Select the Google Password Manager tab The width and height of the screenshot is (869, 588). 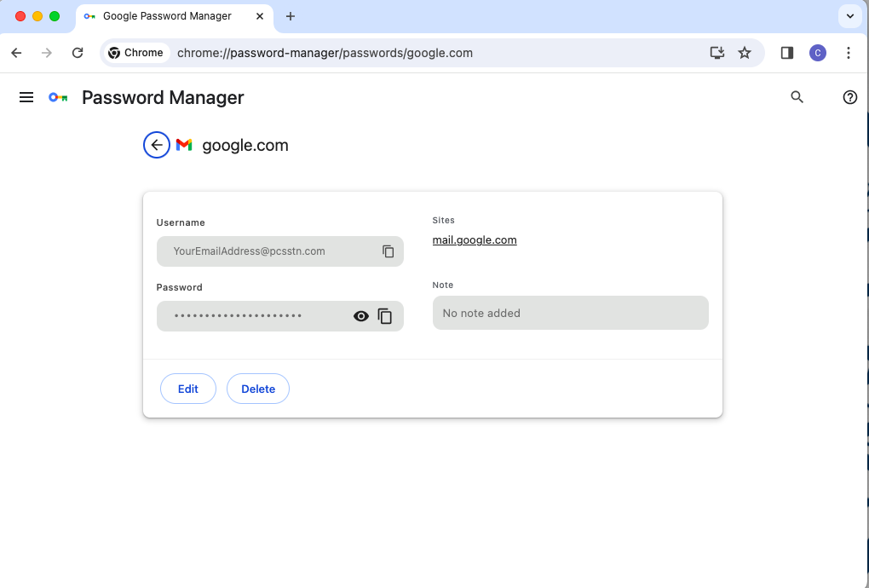click(174, 17)
